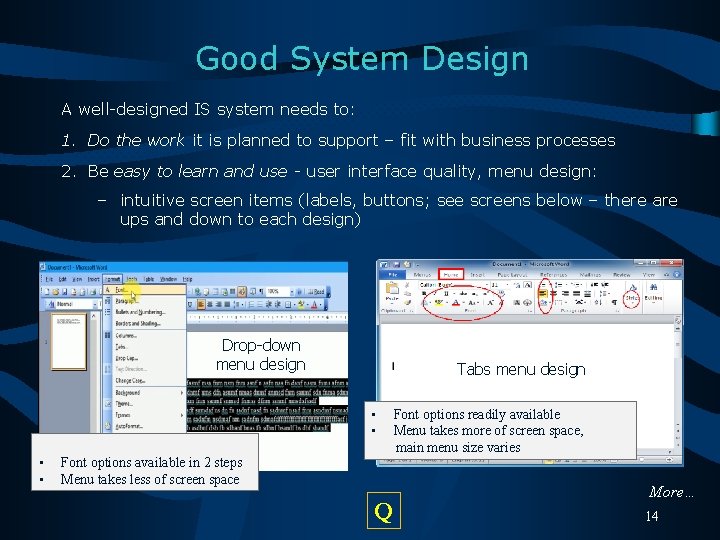
Task: Switch to the Page Layout tab in Word 2010
Action: (512, 275)
